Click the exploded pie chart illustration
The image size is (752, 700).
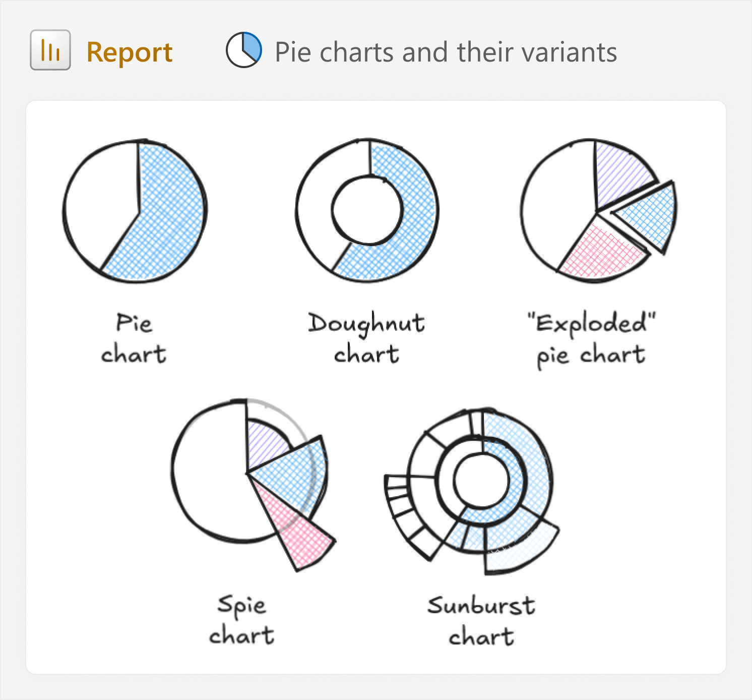(x=599, y=210)
